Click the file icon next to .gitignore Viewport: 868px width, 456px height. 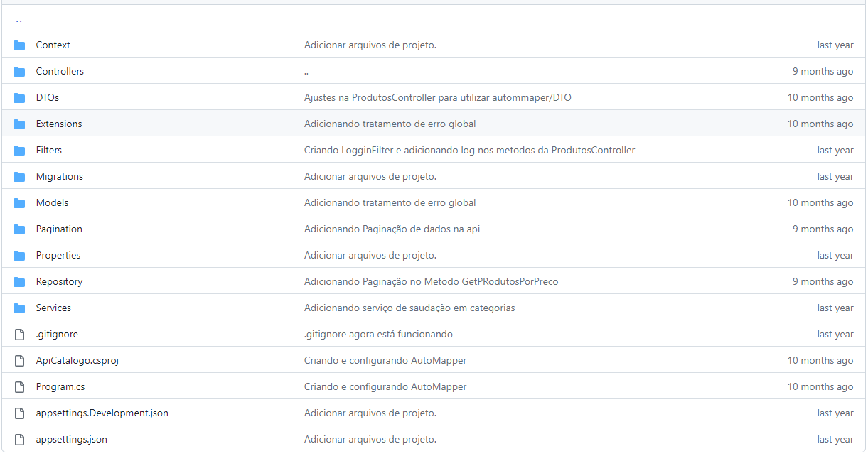pyautogui.click(x=18, y=334)
